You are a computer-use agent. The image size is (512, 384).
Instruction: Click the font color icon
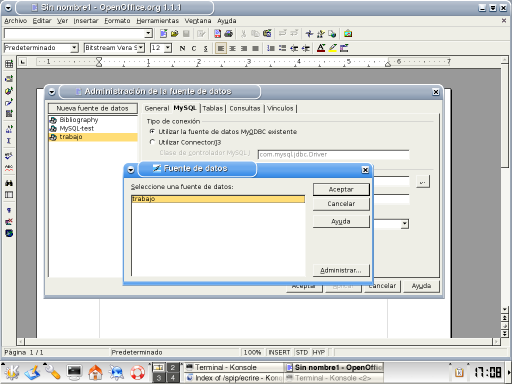click(x=321, y=48)
